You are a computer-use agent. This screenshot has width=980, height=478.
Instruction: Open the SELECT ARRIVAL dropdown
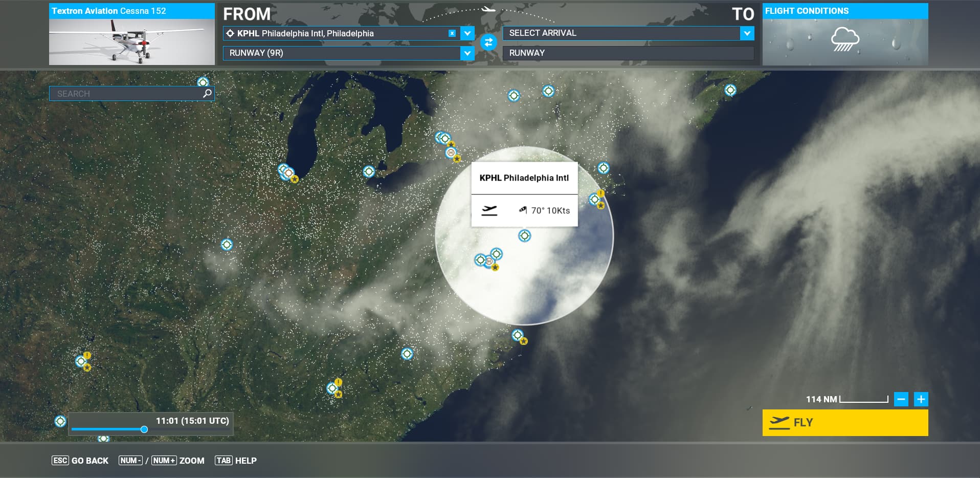coord(747,33)
